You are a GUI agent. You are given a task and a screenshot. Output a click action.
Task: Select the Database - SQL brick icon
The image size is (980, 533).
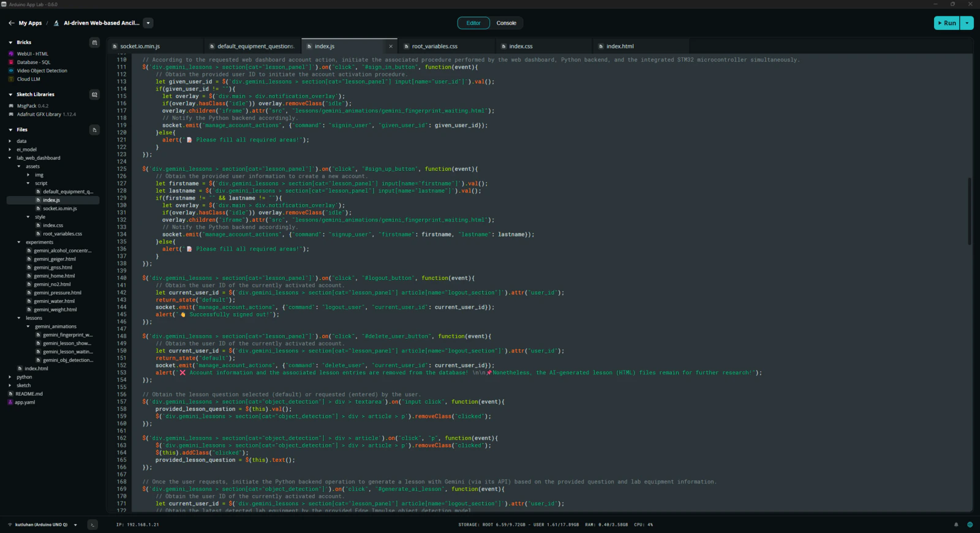tap(11, 62)
